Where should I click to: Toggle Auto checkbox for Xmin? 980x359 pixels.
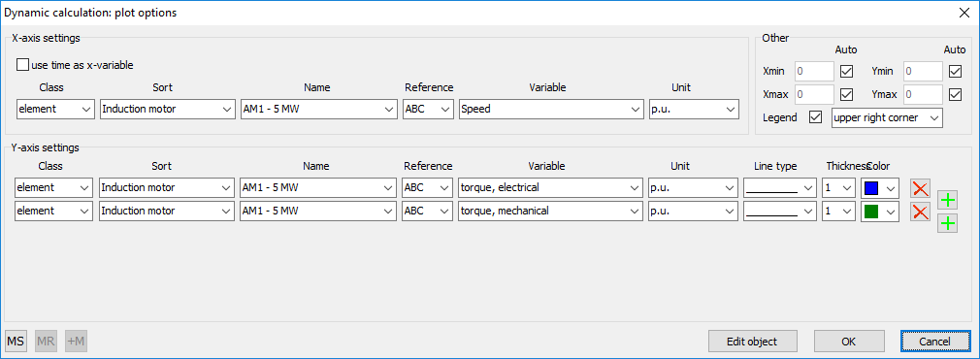pyautogui.click(x=847, y=71)
